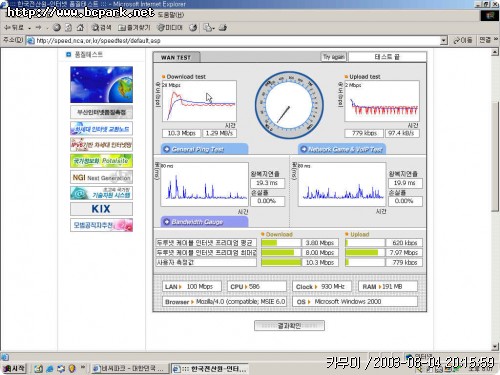Viewport: 500px width, 375px height.
Task: Click the 3.80 Mbps average download bar
Action: click(x=281, y=243)
